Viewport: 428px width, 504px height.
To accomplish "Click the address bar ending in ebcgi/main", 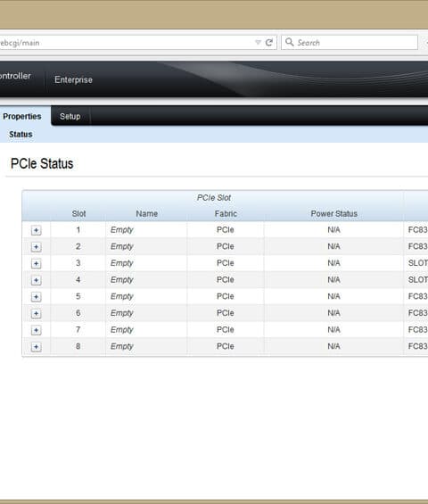I will (x=138, y=43).
